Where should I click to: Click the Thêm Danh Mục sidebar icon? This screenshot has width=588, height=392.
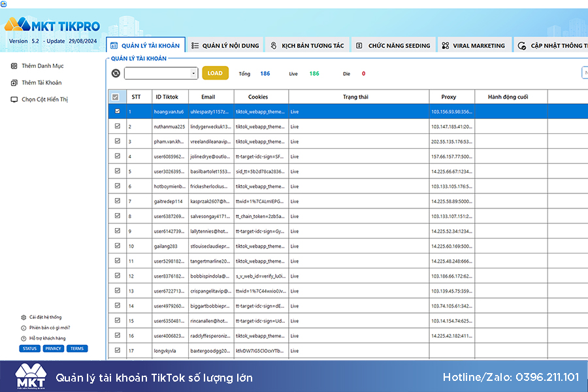[x=14, y=66]
